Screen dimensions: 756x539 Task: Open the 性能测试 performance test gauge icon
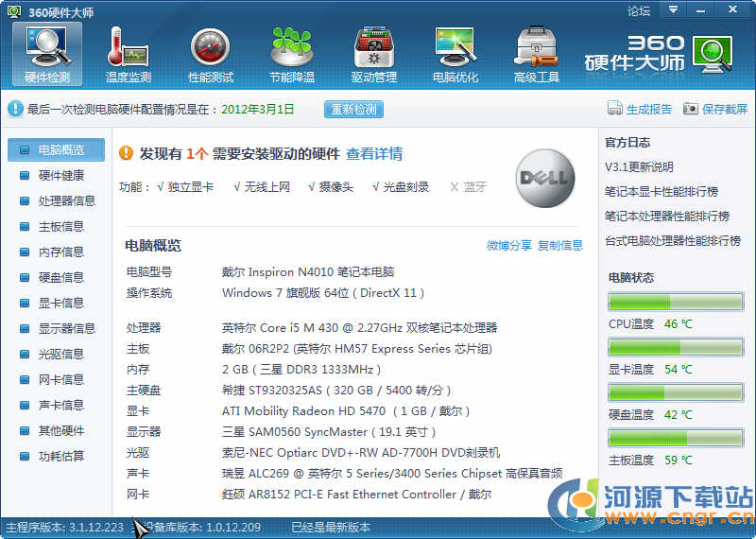tap(210, 47)
